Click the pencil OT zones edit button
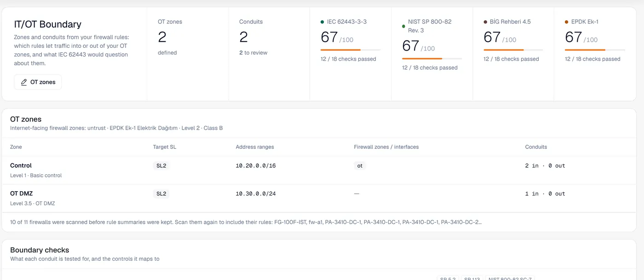The height and width of the screenshot is (280, 644). pyautogui.click(x=38, y=82)
